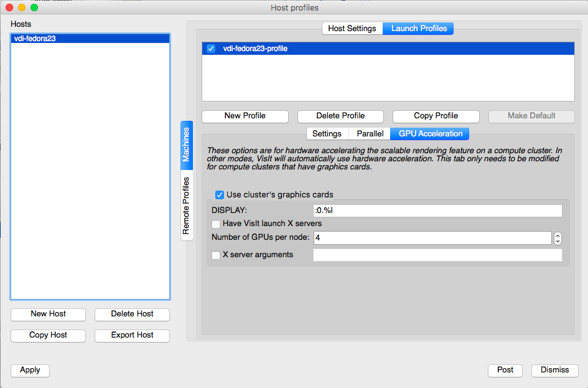Click the DISPLAY text field

click(x=437, y=211)
